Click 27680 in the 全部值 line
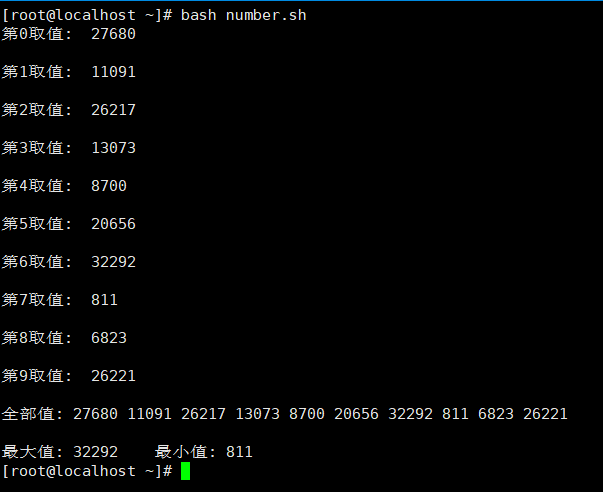 click(x=95, y=414)
